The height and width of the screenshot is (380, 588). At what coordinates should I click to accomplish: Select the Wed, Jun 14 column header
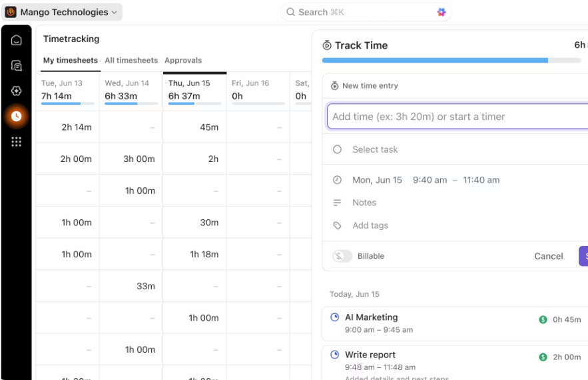(131, 91)
